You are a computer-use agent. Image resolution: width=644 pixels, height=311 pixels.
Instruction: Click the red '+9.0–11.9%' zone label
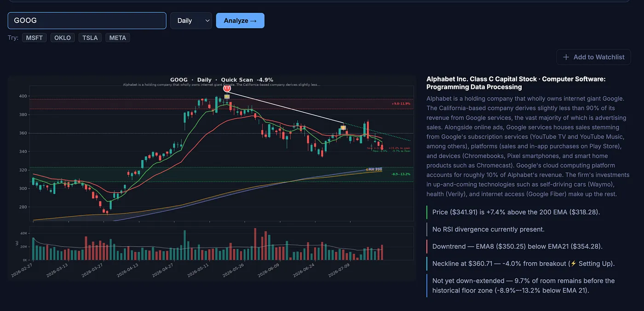401,104
